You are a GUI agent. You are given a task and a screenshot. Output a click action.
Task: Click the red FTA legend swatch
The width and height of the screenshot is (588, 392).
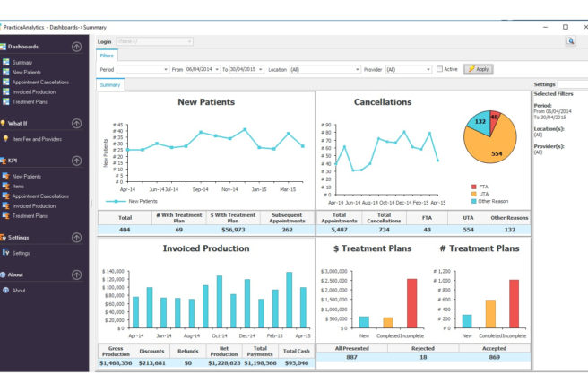(473, 187)
